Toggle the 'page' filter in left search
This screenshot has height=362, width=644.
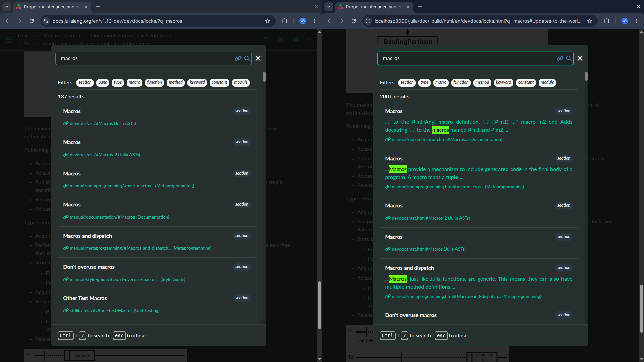coord(103,82)
